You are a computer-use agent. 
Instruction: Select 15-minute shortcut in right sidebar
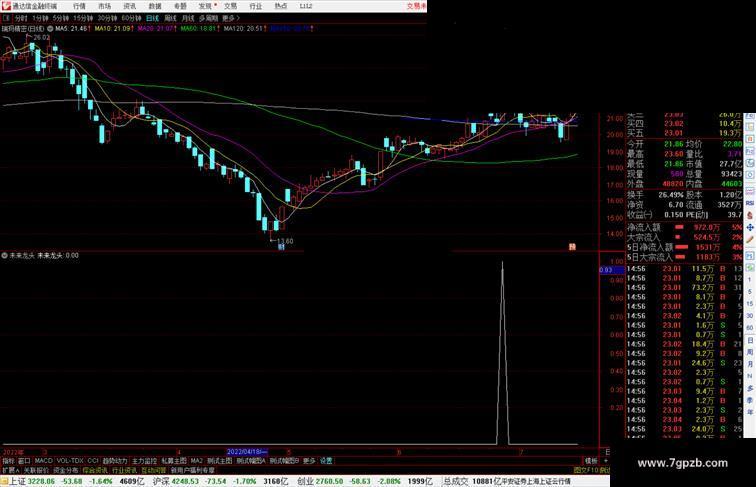(x=750, y=304)
